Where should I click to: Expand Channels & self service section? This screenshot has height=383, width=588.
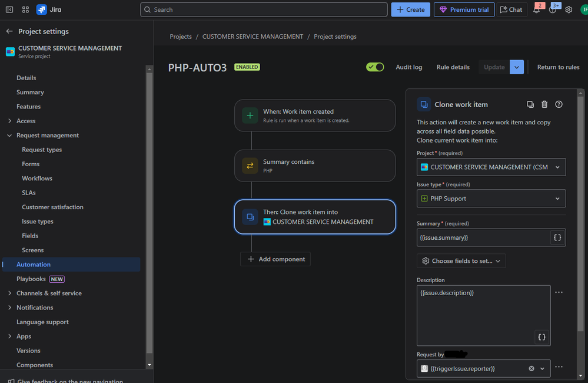(x=10, y=293)
